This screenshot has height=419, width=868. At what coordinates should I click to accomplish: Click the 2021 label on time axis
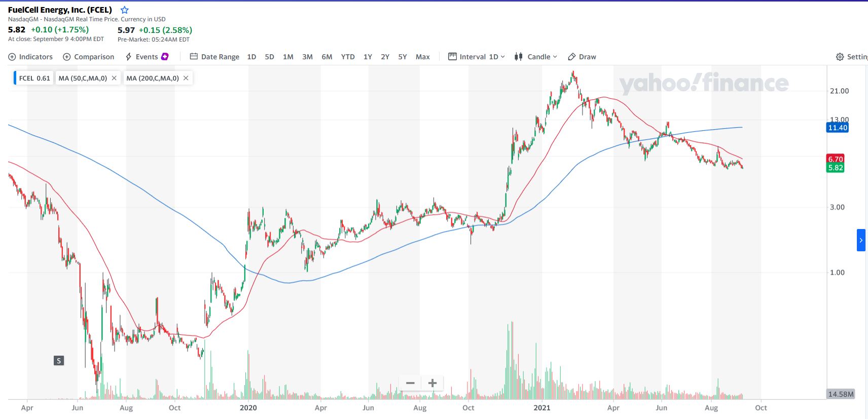(x=542, y=407)
